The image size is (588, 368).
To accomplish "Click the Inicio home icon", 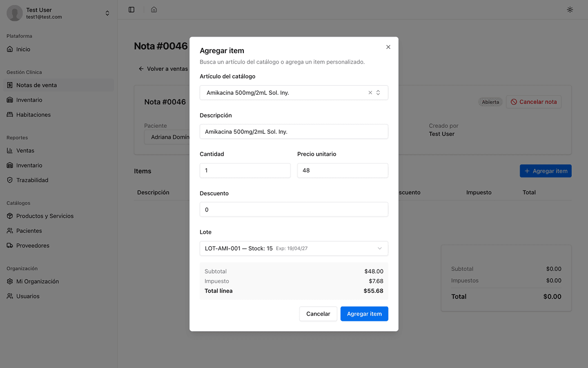I will pos(10,49).
